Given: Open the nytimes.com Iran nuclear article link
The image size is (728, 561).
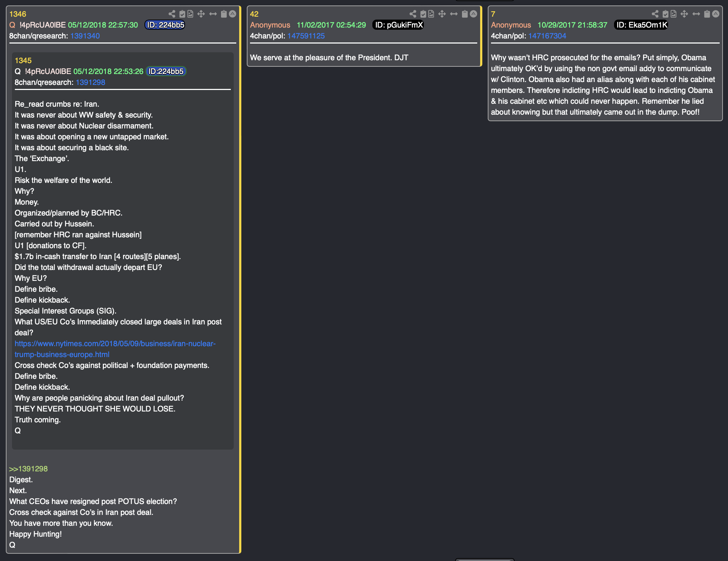Looking at the screenshot, I should (x=115, y=349).
